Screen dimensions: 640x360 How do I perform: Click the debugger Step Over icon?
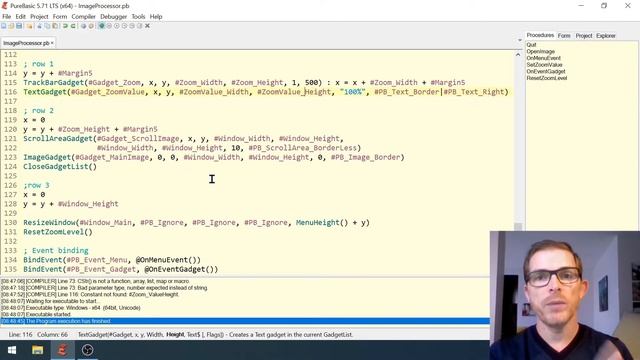tap(132, 26)
